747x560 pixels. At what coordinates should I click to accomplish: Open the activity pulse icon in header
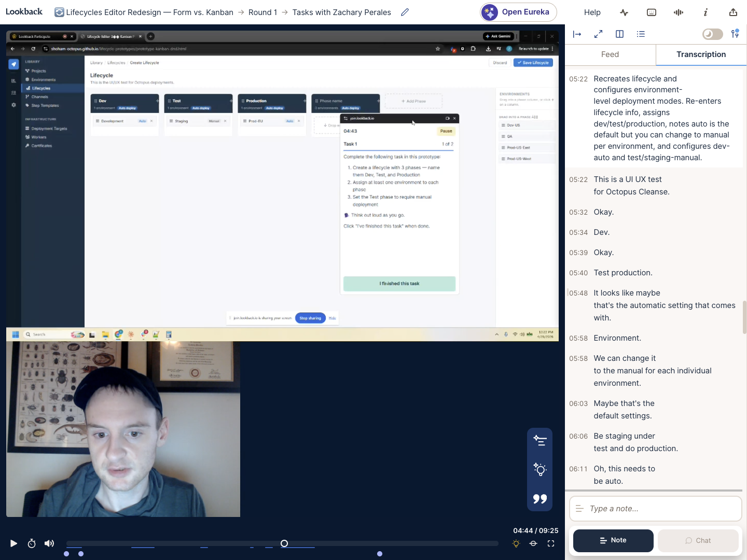pos(624,12)
